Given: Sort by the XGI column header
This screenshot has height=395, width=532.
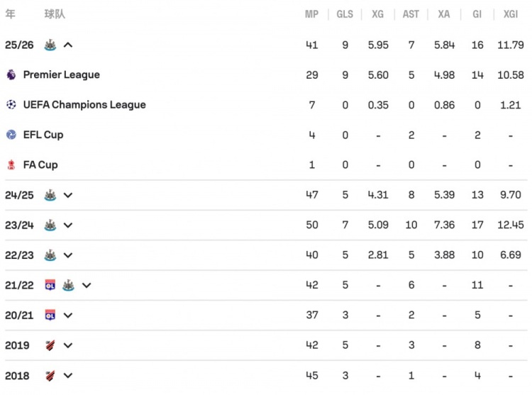Looking at the screenshot, I should coord(510,14).
